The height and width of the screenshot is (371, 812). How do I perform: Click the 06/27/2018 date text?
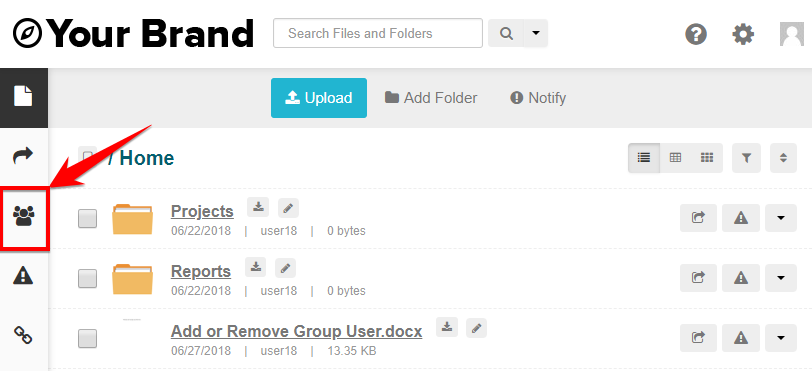coord(201,351)
